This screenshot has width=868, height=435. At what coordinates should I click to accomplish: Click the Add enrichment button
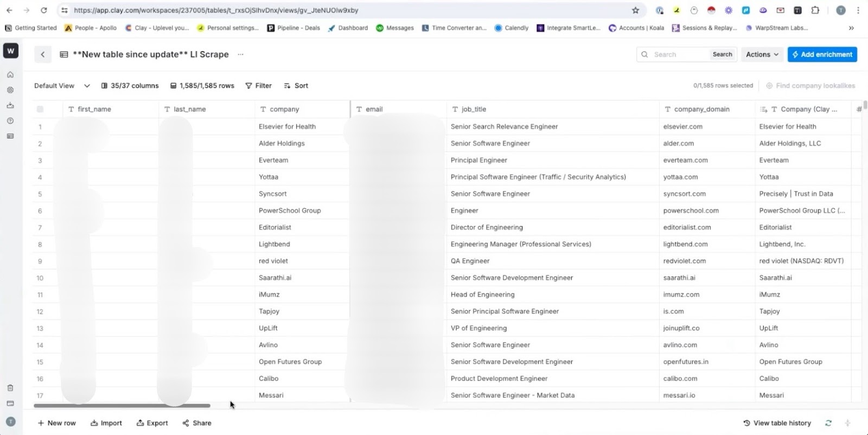[x=822, y=54]
